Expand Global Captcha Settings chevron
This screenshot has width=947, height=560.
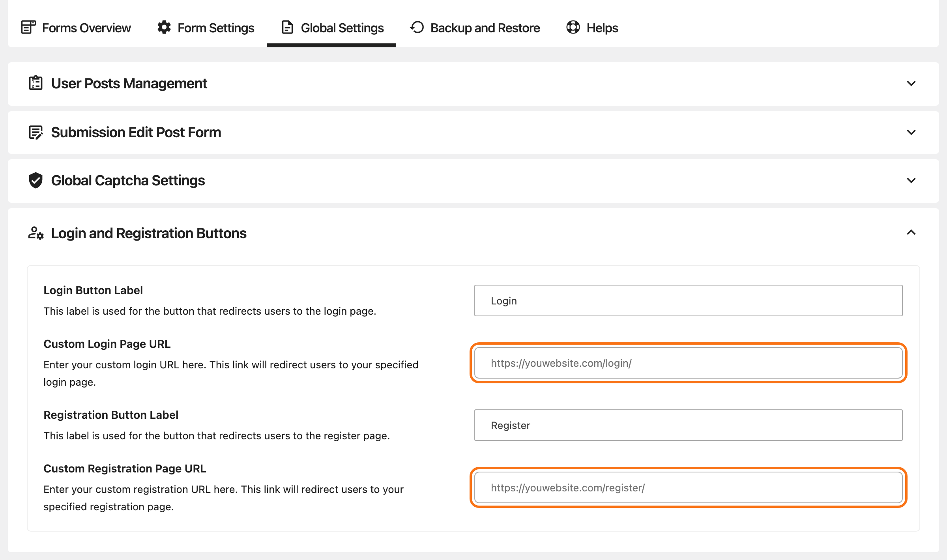tap(911, 180)
